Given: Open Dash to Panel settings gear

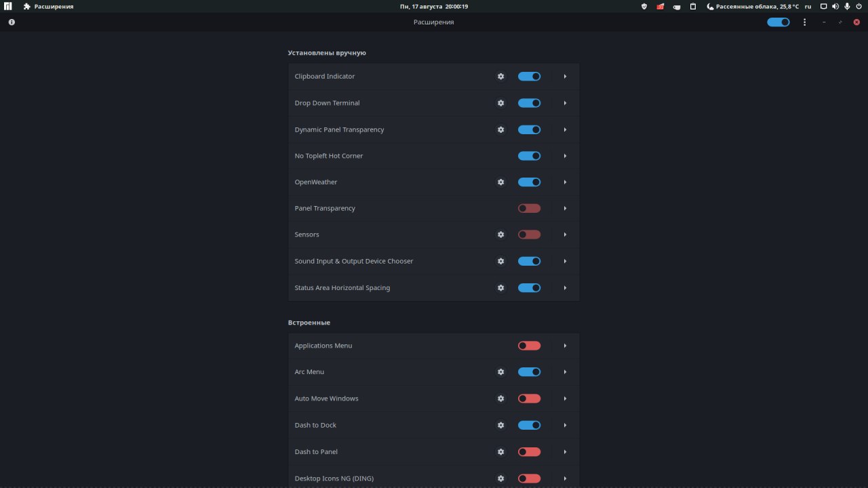Looking at the screenshot, I should [500, 452].
